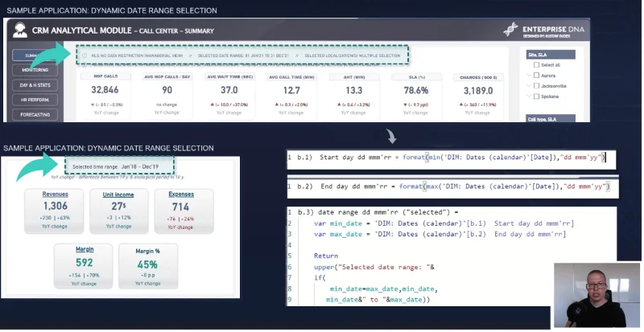Click the AHT (MIN) card label

pyautogui.click(x=353, y=77)
